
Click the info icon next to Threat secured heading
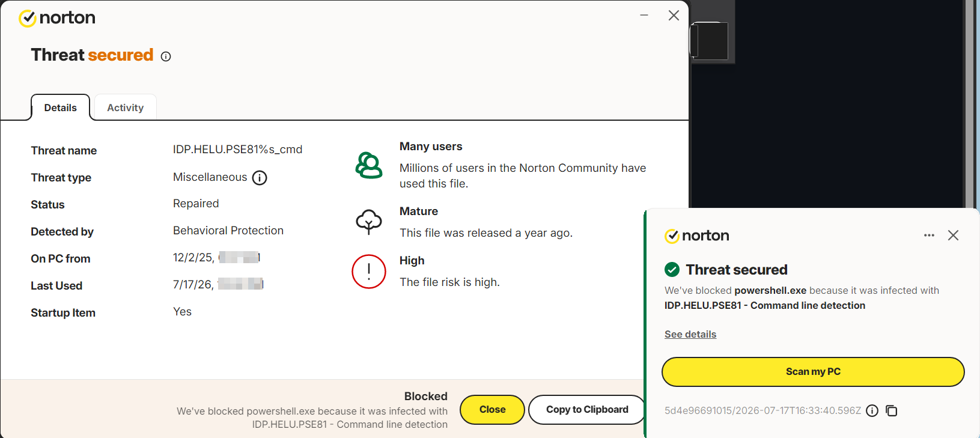(x=166, y=56)
